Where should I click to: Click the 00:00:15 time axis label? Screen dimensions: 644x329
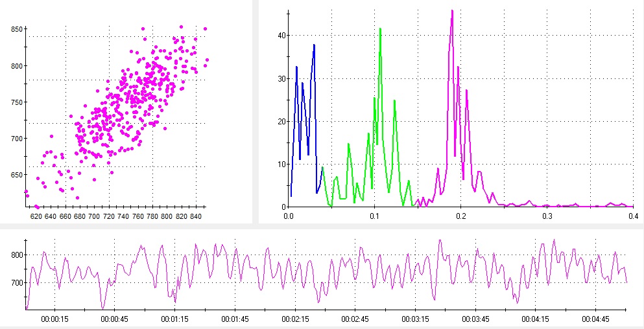pos(54,319)
